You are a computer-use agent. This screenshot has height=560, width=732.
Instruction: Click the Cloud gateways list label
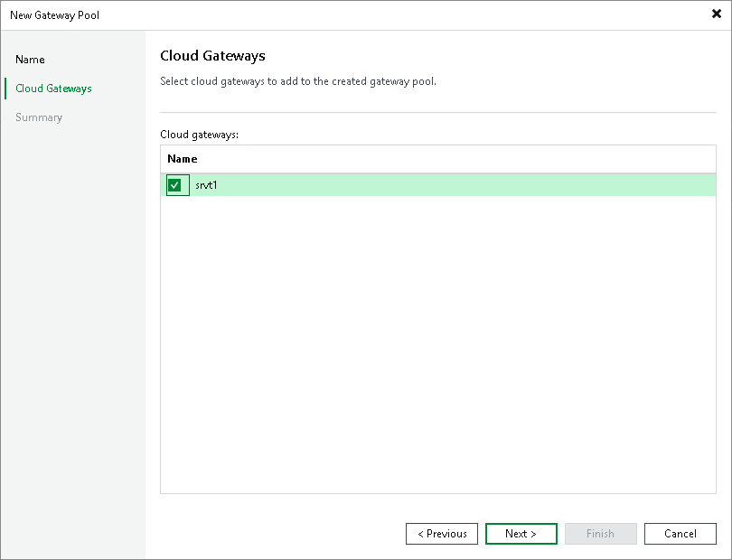192,134
